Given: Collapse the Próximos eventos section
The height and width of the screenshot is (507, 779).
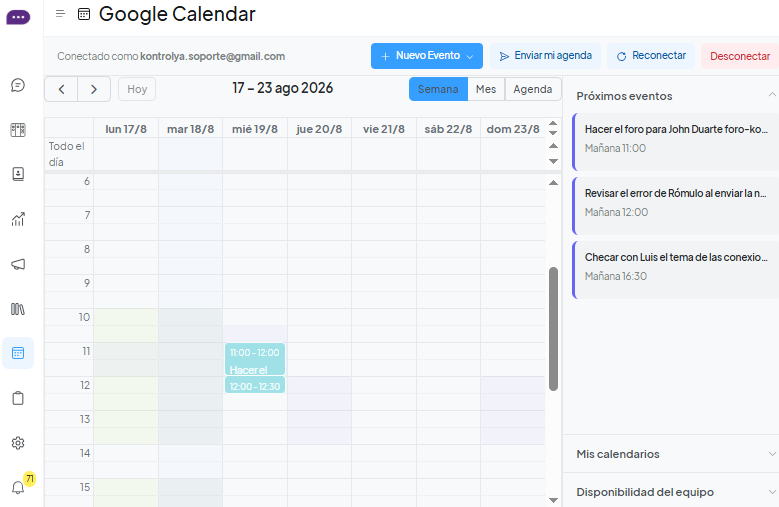Looking at the screenshot, I should tap(772, 95).
